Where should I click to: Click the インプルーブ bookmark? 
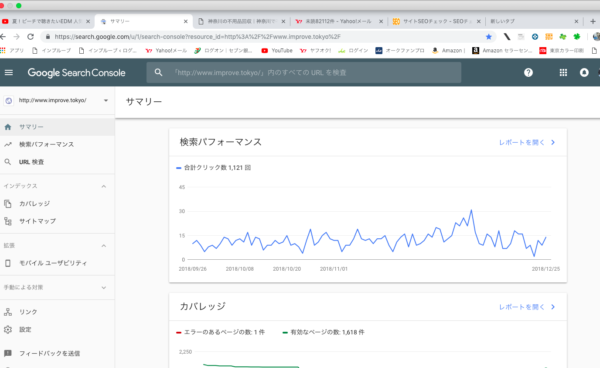pyautogui.click(x=52, y=50)
